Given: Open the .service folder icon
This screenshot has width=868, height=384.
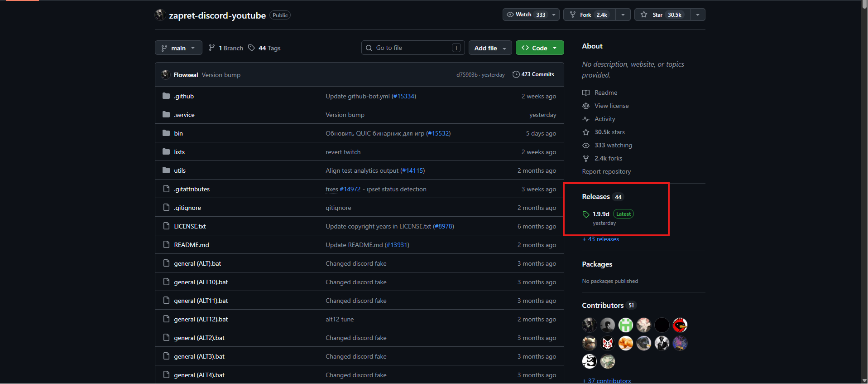Looking at the screenshot, I should (x=166, y=115).
